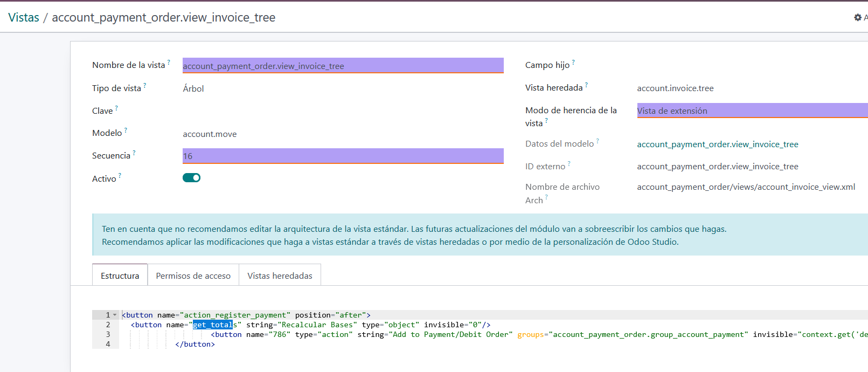This screenshot has width=868, height=372.
Task: Switch to Permisos de acceso tab
Action: (193, 275)
